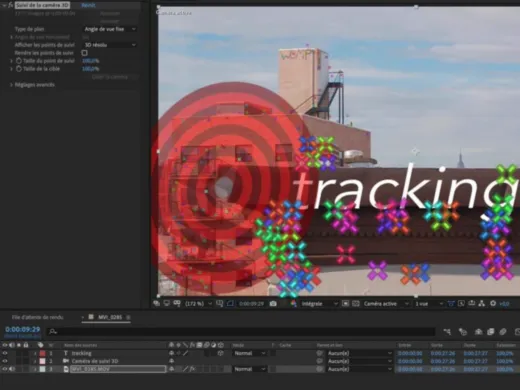Open the composition flowchart icon in viewer footer
Viewport: 520px width, 390px height.
tap(482, 303)
